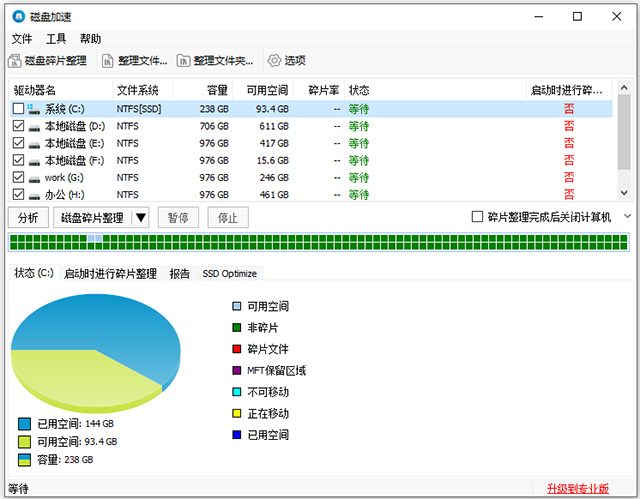Click the 分析 button

click(x=28, y=217)
